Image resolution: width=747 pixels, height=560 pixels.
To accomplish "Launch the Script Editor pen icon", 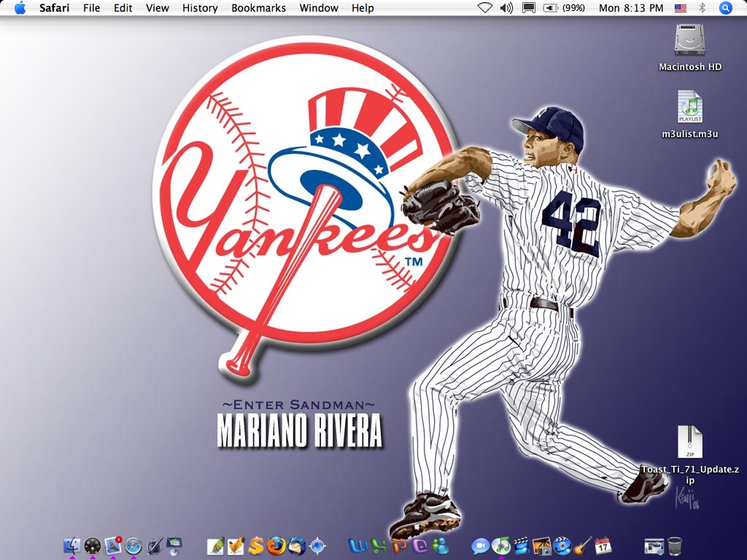I will pos(155,545).
